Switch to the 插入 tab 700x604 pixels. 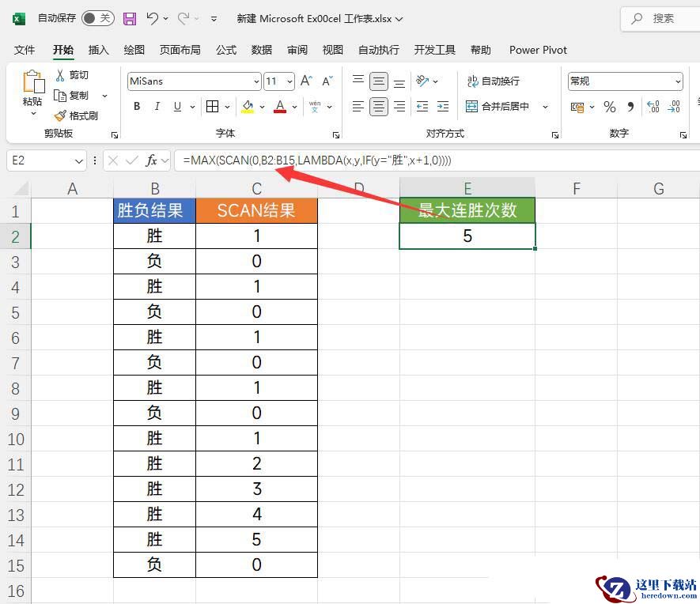[x=98, y=50]
